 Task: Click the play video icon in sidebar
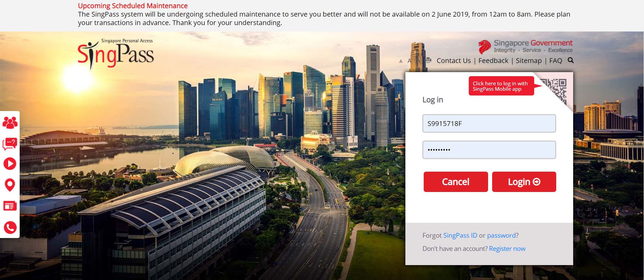coord(10,164)
